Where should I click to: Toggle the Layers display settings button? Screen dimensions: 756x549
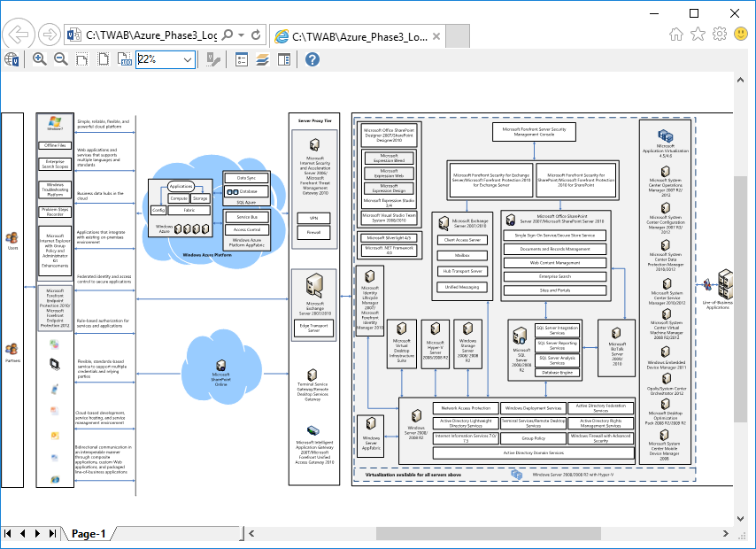(262, 59)
